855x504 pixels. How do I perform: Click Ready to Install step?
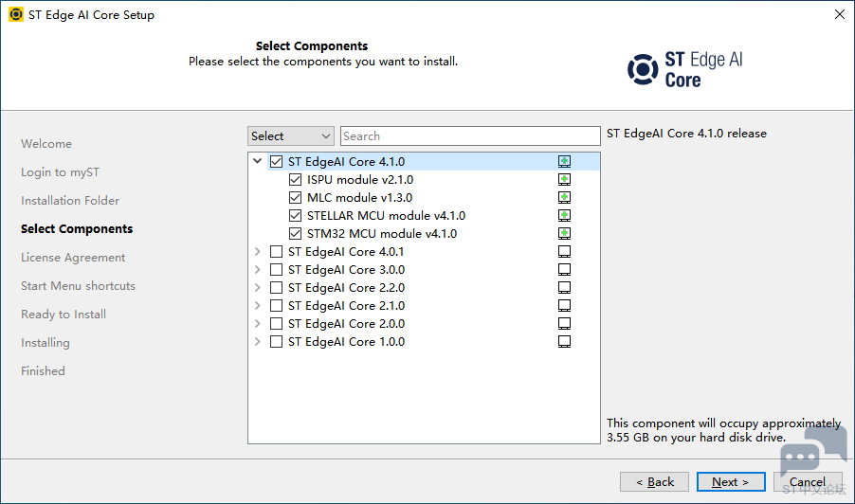[64, 315]
